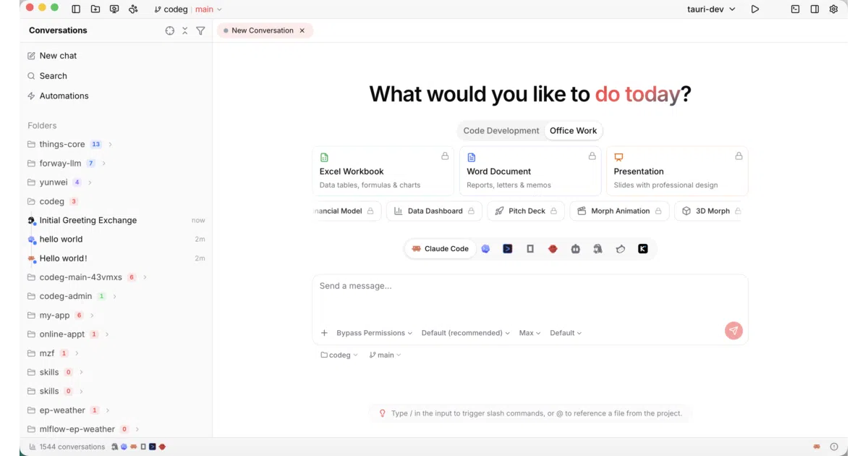
Task: Expand the things-core folder
Action: coord(110,145)
